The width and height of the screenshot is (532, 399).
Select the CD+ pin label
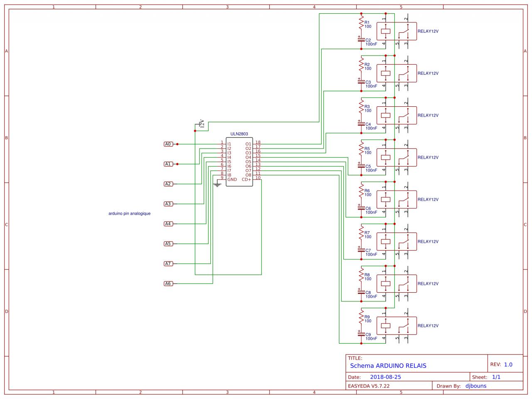[x=246, y=180]
